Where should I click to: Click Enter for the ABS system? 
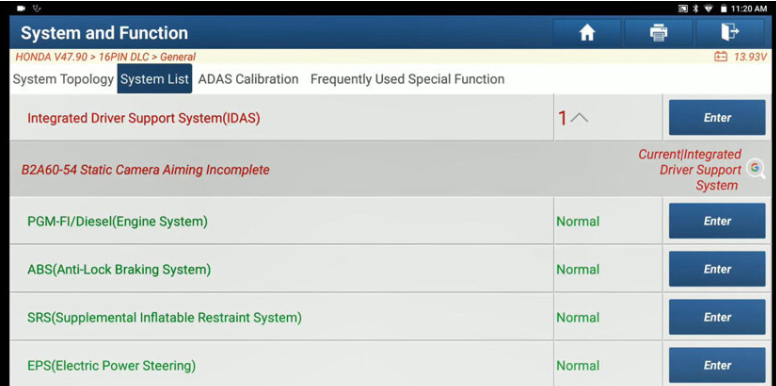coord(717,269)
